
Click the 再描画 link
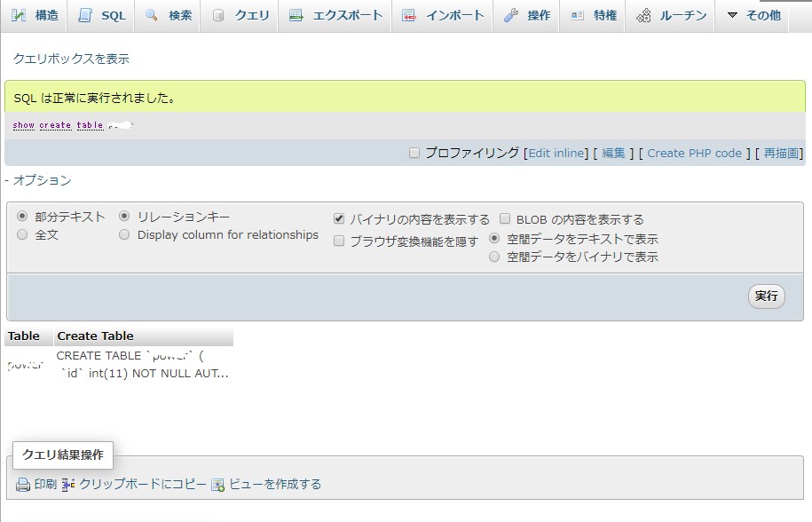point(781,154)
